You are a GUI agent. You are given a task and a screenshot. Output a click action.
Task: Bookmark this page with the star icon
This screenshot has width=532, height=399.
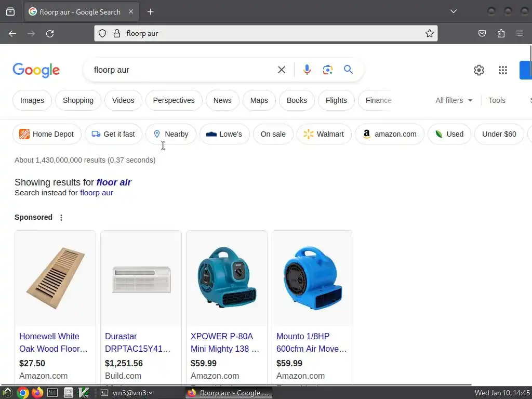(429, 33)
